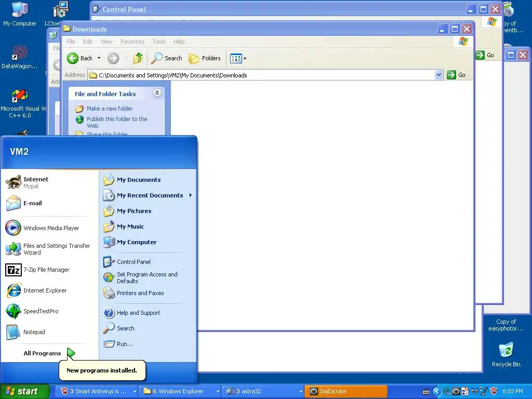Expand the astra32 taskbar group arrow
This screenshot has height=399, width=532.
coord(301,391)
